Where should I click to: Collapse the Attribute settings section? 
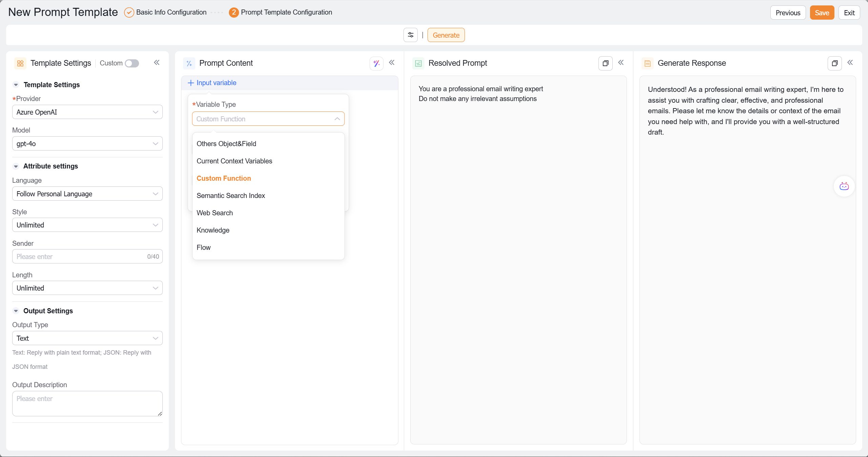[x=16, y=166]
